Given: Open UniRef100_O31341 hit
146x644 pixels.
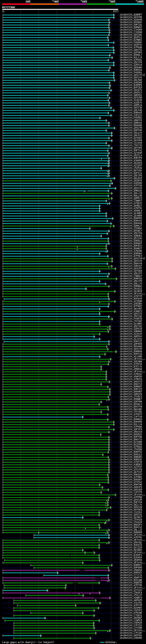Looking at the screenshot, I should (131, 602).
